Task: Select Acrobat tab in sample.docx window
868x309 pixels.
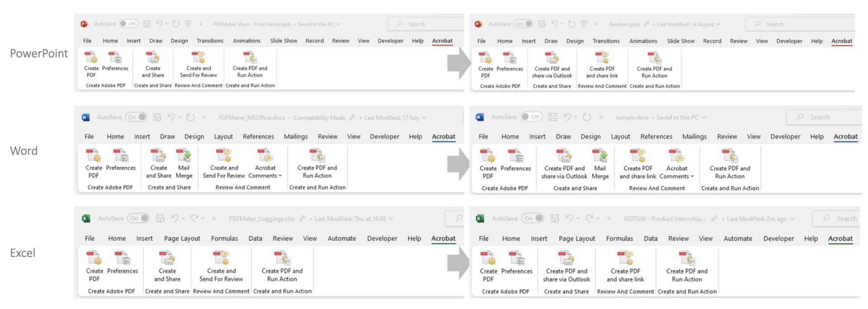Action: (845, 136)
